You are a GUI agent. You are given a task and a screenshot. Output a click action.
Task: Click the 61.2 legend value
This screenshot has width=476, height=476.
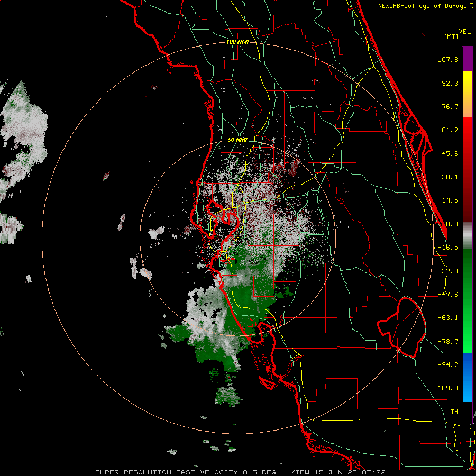(450, 130)
